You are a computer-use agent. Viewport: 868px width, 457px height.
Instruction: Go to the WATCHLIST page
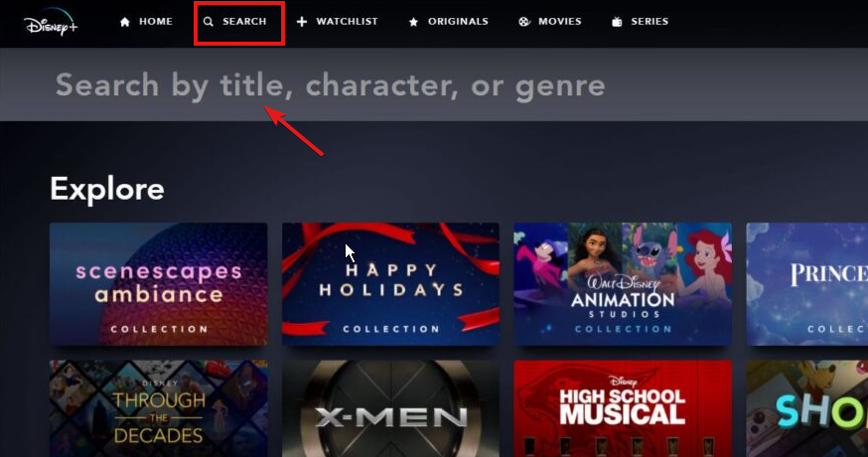tap(347, 22)
